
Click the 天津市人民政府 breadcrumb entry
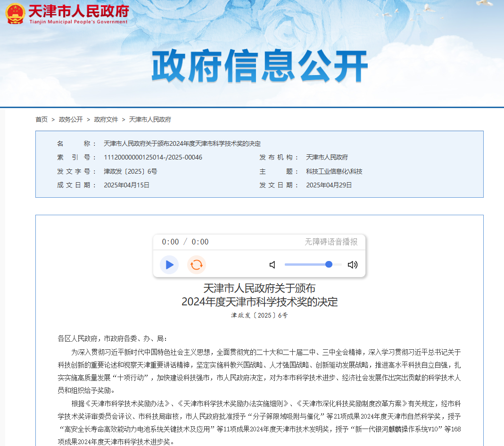pos(150,119)
